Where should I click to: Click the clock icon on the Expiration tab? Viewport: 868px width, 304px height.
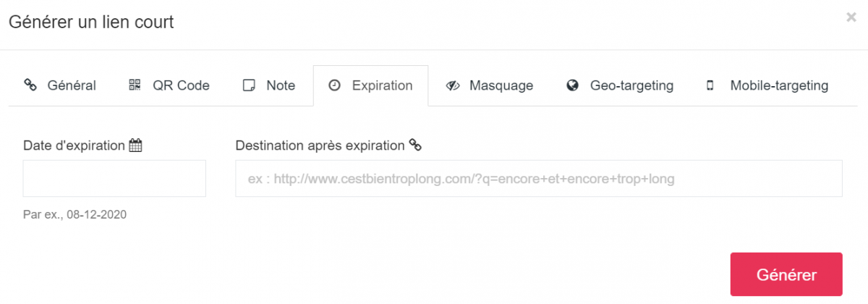[x=334, y=85]
